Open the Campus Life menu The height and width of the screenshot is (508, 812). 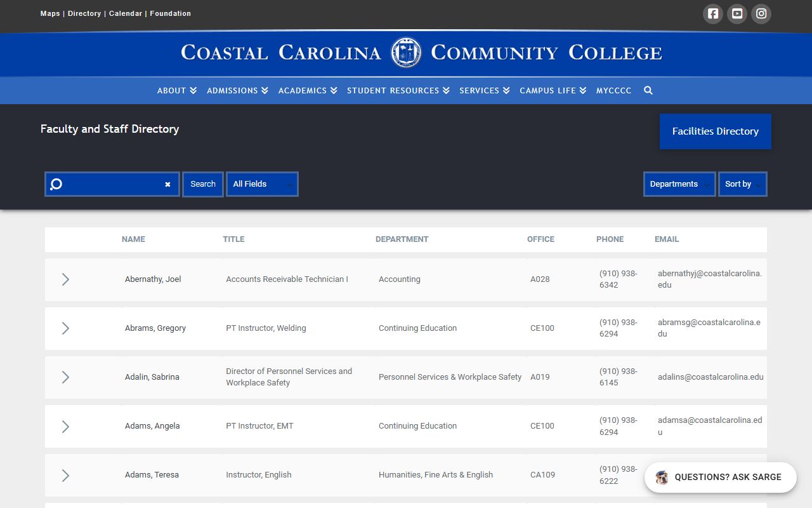553,90
